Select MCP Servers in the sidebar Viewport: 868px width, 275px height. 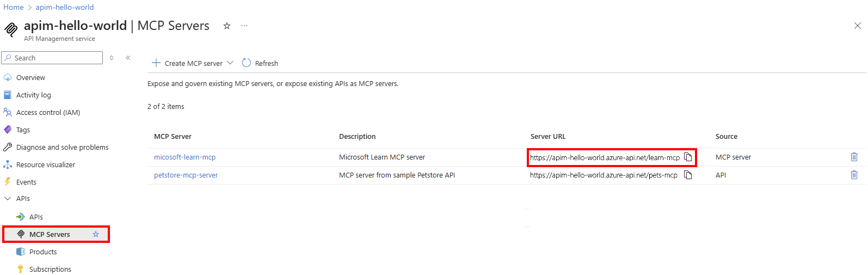click(x=50, y=234)
